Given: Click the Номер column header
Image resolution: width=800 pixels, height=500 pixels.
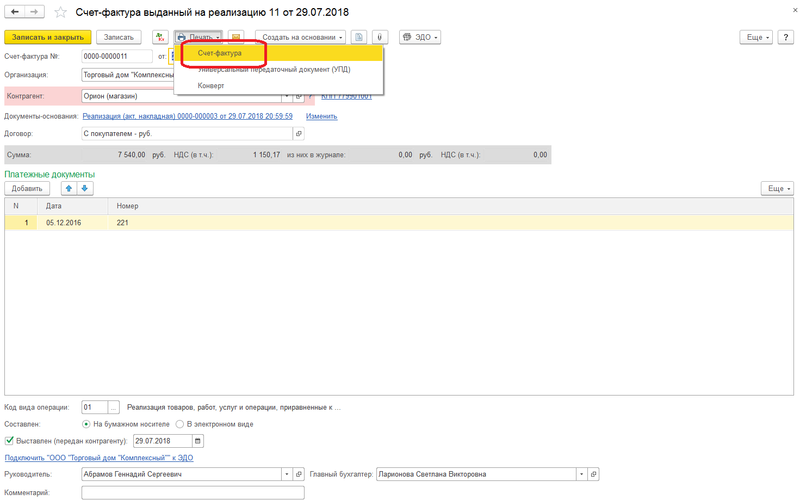Looking at the screenshot, I should coord(451,206).
